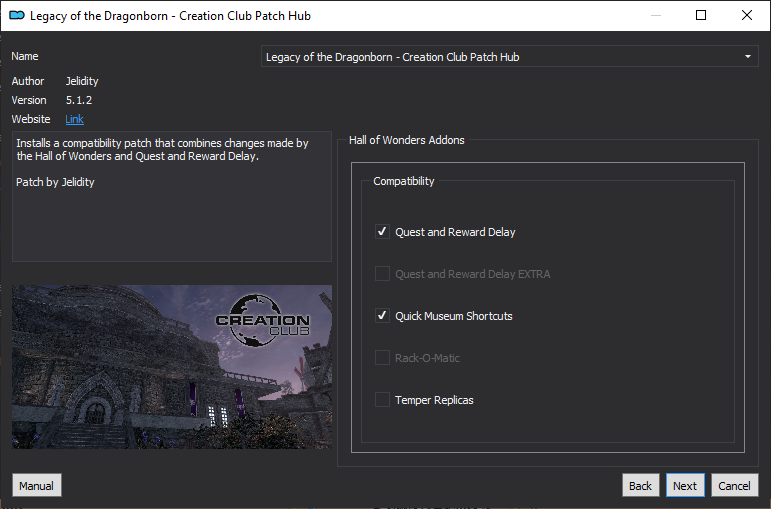Proceed with the Next button
Image resolution: width=771 pixels, height=509 pixels.
click(685, 486)
